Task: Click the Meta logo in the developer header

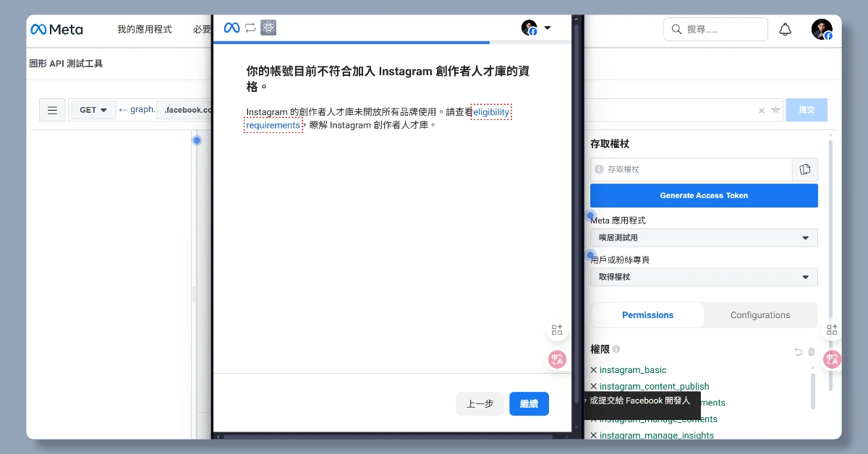Action: point(56,30)
